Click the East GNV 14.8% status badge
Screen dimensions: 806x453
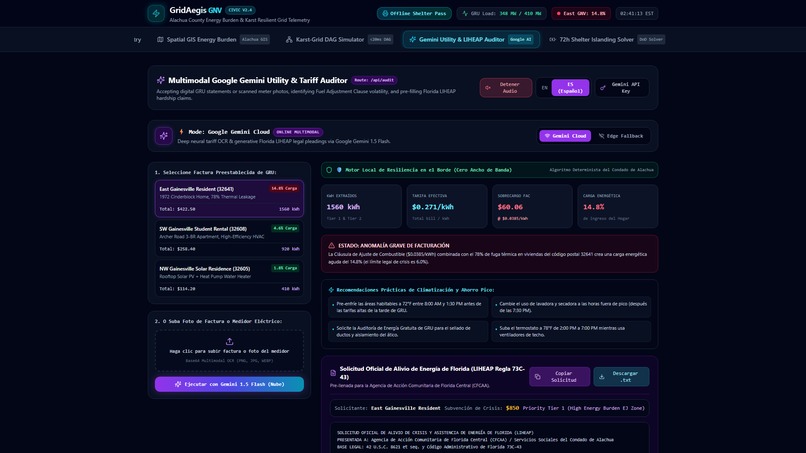(581, 13)
